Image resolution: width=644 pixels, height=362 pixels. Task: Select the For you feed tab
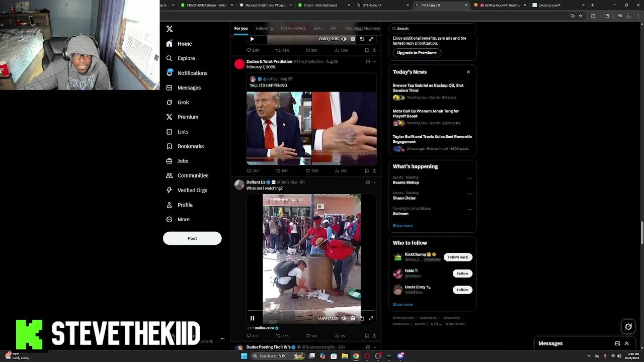click(x=241, y=29)
